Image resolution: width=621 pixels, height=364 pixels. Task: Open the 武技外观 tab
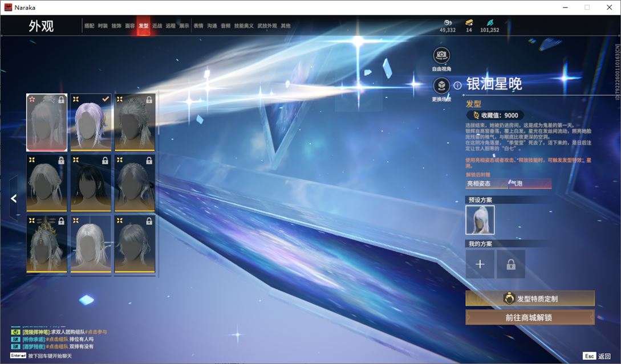pos(267,26)
